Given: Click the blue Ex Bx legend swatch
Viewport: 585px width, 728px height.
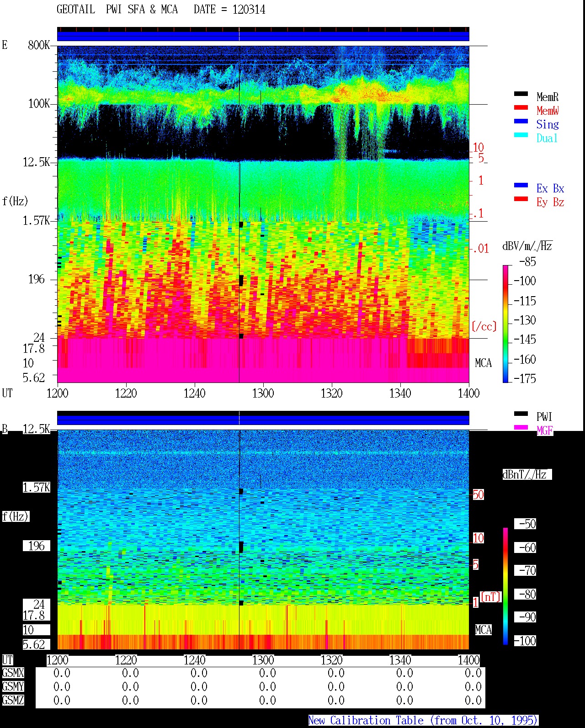Looking at the screenshot, I should coord(521,185).
